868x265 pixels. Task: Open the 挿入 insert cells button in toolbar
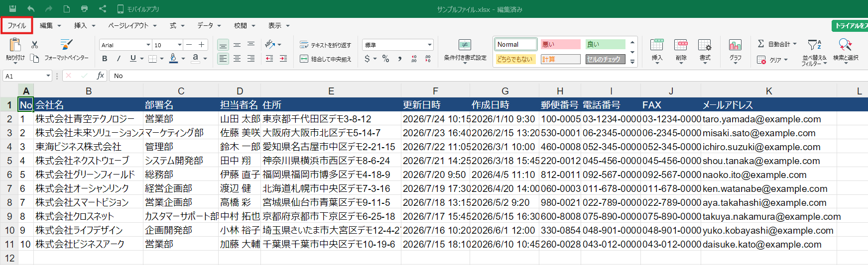[x=657, y=51]
